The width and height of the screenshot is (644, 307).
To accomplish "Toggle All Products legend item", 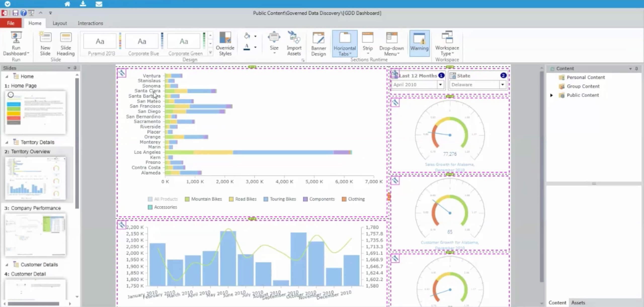I will (163, 199).
